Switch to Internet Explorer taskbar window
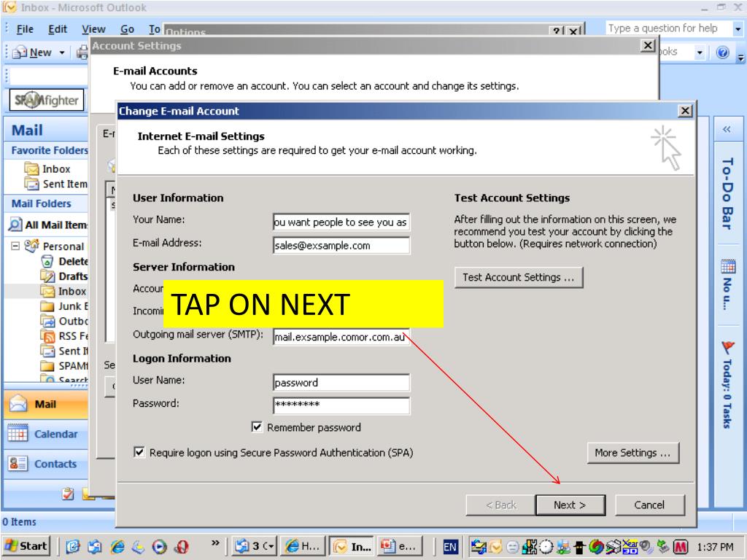 coord(303,546)
